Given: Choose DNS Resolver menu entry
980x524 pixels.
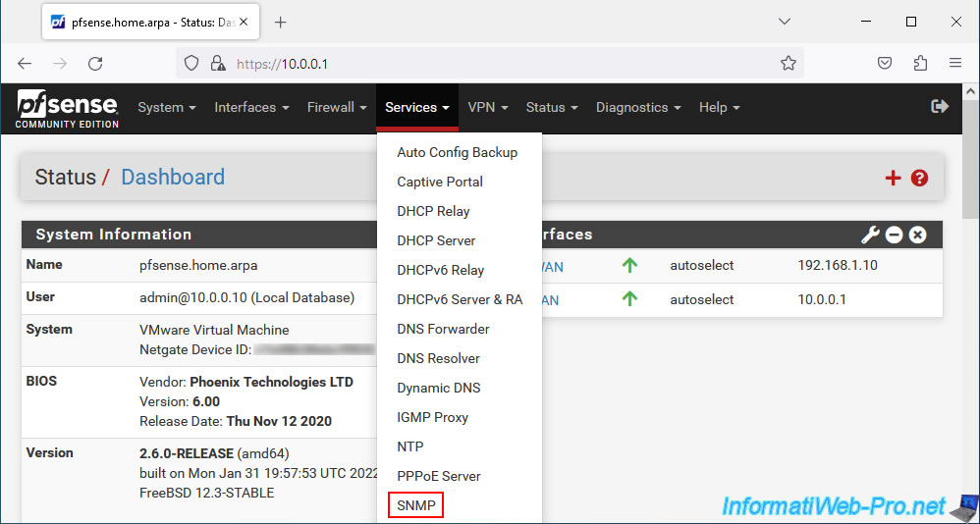Looking at the screenshot, I should 438,358.
